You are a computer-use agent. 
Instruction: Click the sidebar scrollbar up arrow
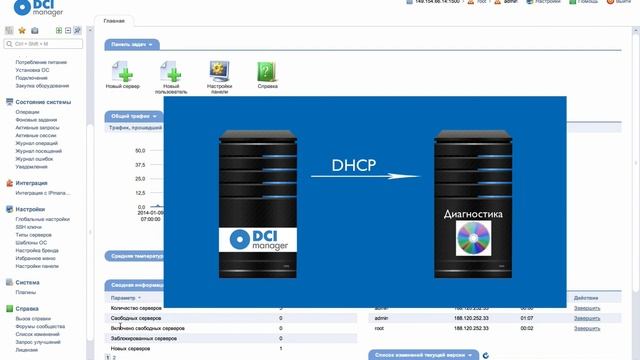[x=90, y=30]
